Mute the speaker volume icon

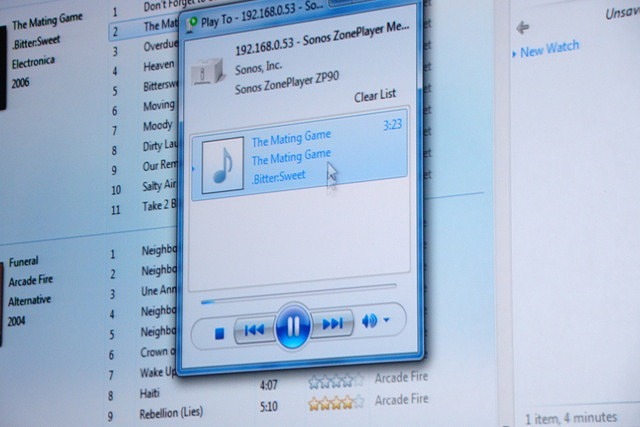pos(369,321)
